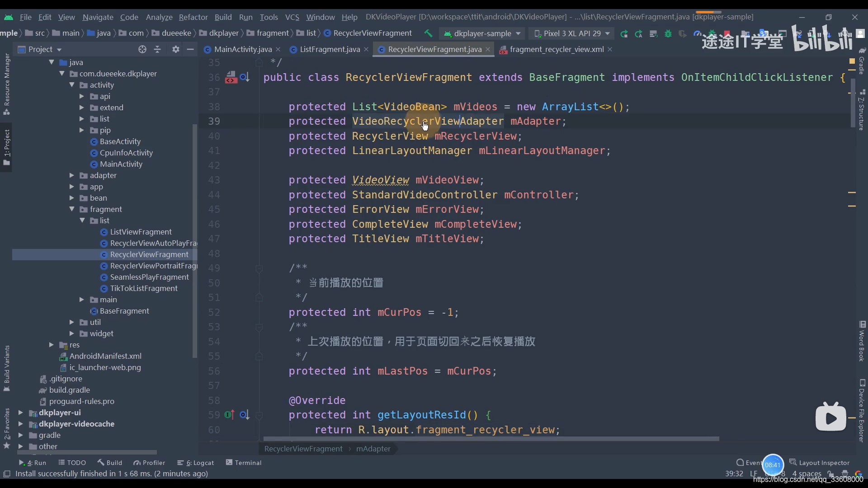
Task: Open the Profiler tool window
Action: pyautogui.click(x=149, y=463)
